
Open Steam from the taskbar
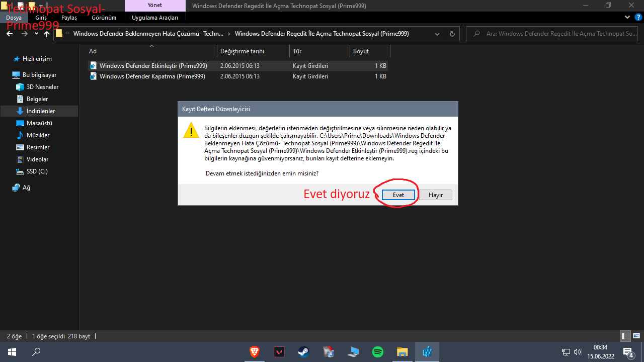pyautogui.click(x=303, y=352)
